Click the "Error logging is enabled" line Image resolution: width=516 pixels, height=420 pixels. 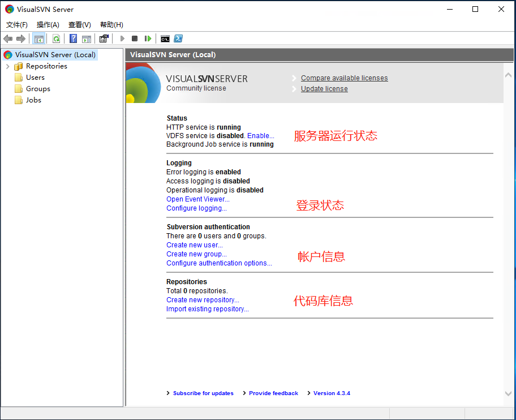(203, 172)
